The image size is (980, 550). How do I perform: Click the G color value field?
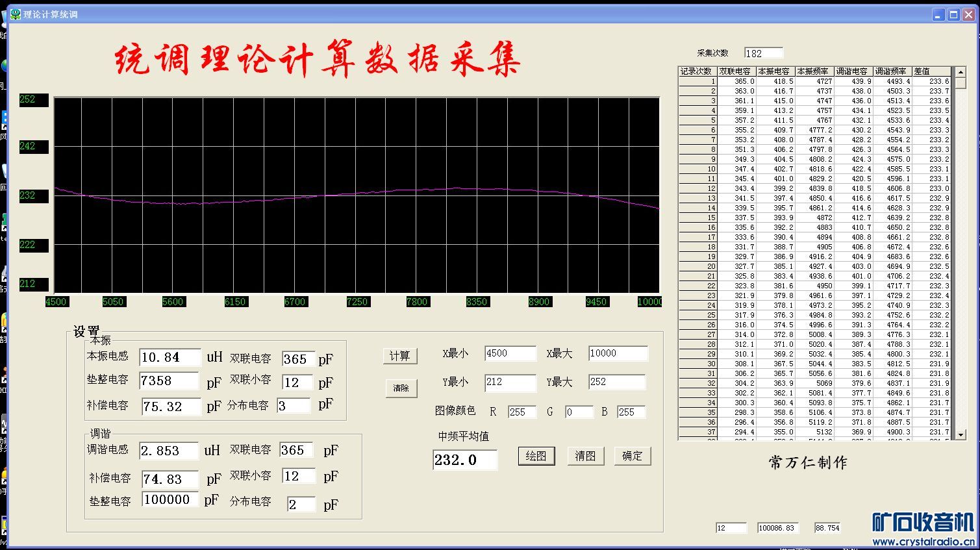pos(579,412)
